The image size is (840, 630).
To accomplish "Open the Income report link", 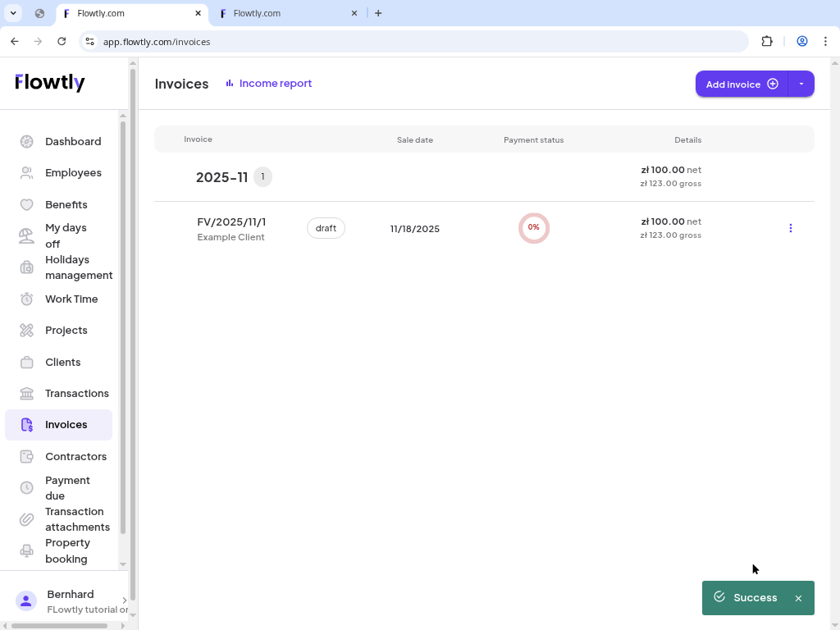I will (275, 83).
